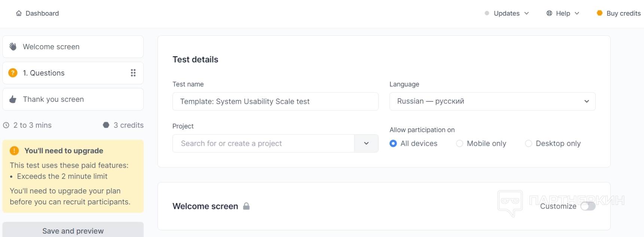Click into the Test name field
Image resolution: width=644 pixels, height=237 pixels.
(x=275, y=101)
